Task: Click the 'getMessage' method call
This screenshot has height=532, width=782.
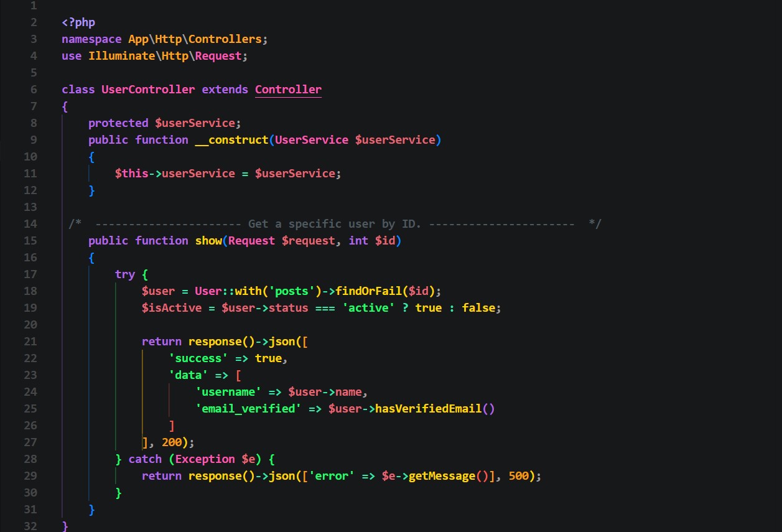Action: pos(442,475)
